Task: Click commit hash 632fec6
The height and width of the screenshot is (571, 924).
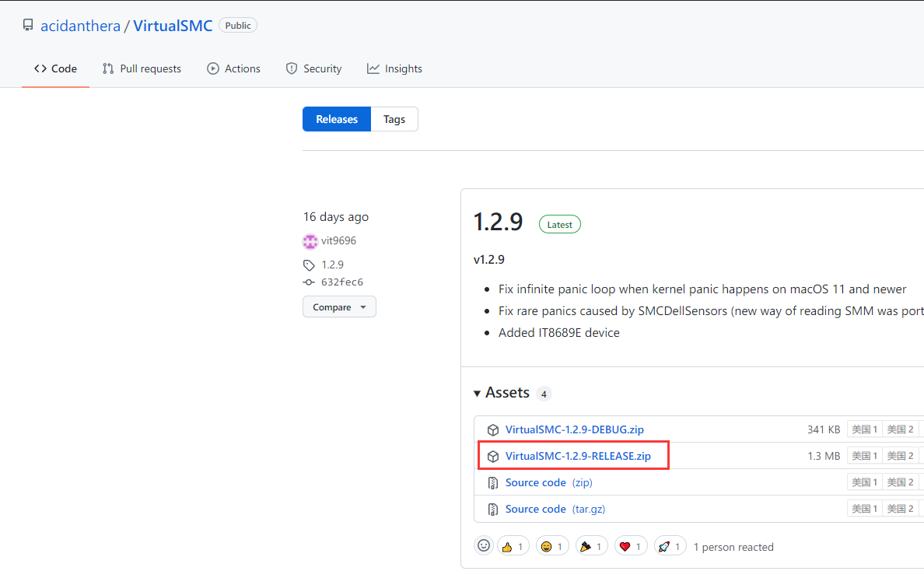Action: coord(341,282)
